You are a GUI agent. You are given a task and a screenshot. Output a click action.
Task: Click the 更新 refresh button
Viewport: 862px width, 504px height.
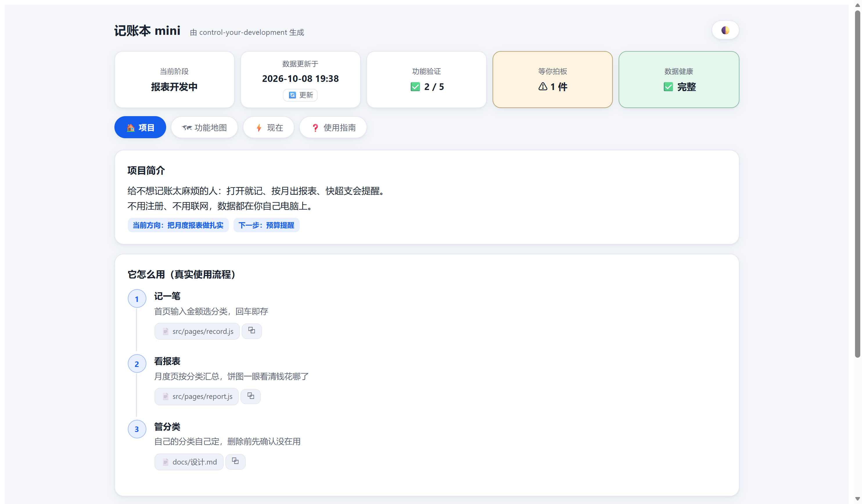coord(300,95)
